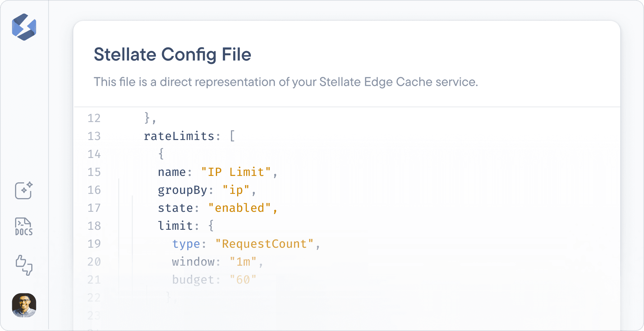Image resolution: width=644 pixels, height=331 pixels.
Task: Expand the object brace on line 14
Action: [161, 154]
